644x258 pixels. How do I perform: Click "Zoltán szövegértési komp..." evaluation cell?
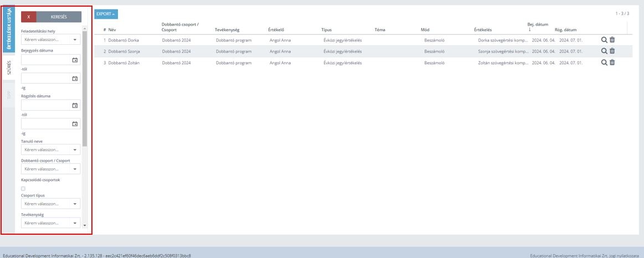[x=503, y=63]
